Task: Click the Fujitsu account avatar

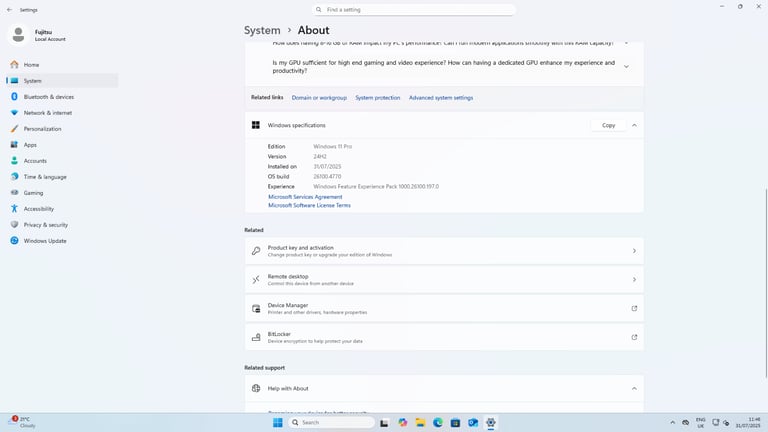Action: click(x=19, y=35)
